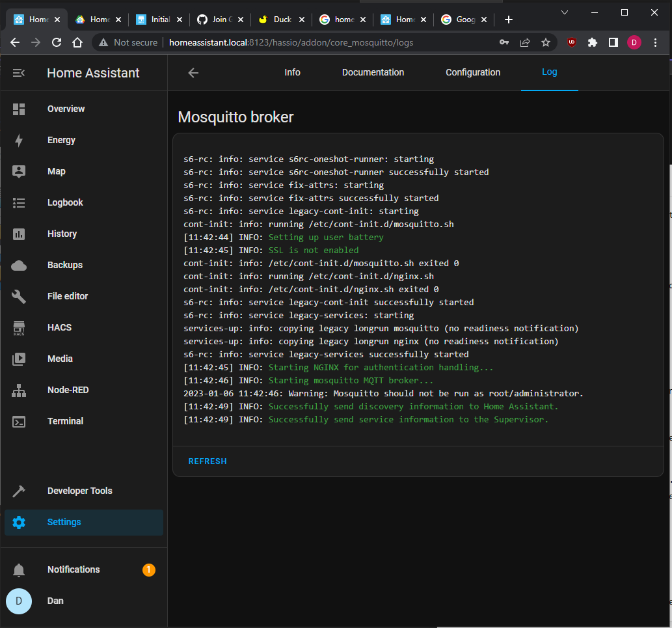This screenshot has width=672, height=628.
Task: Switch to the Configuration tab
Action: (x=473, y=72)
